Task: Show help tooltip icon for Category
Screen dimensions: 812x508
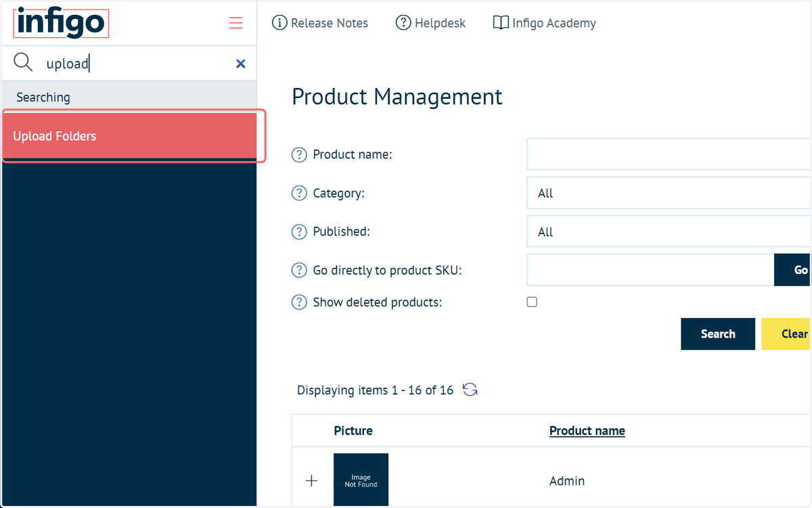Action: point(299,193)
